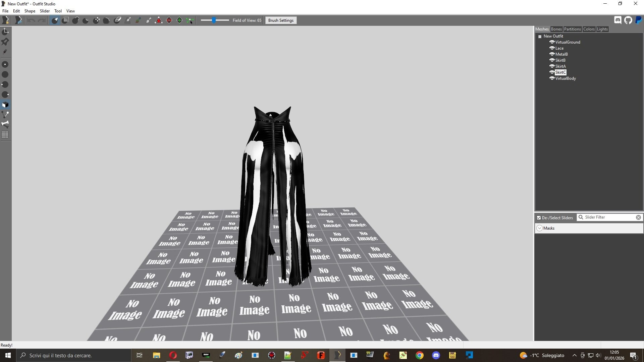Viewport: 644px width, 362px height.
Task: Click the Undo arrow in the toolbar
Action: (x=31, y=20)
